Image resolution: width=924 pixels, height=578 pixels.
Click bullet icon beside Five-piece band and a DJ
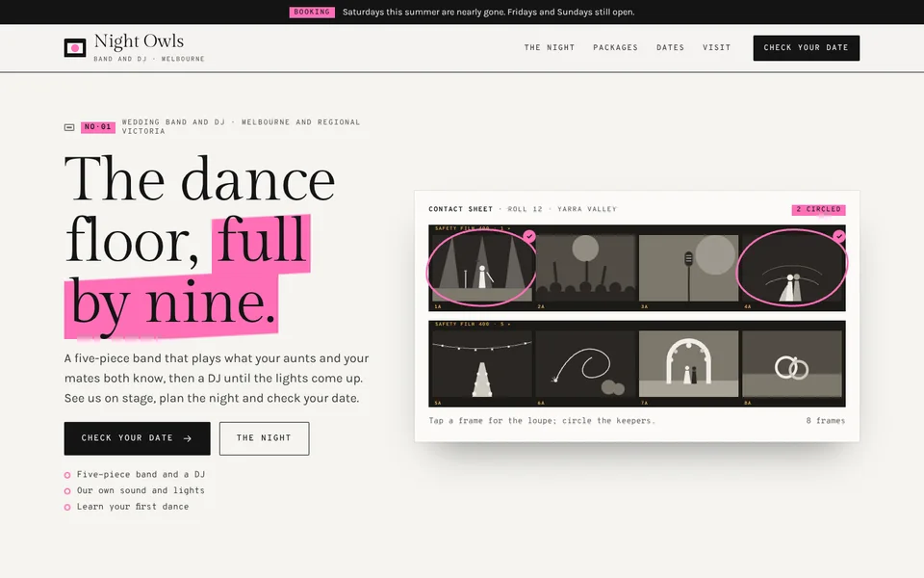coord(67,475)
